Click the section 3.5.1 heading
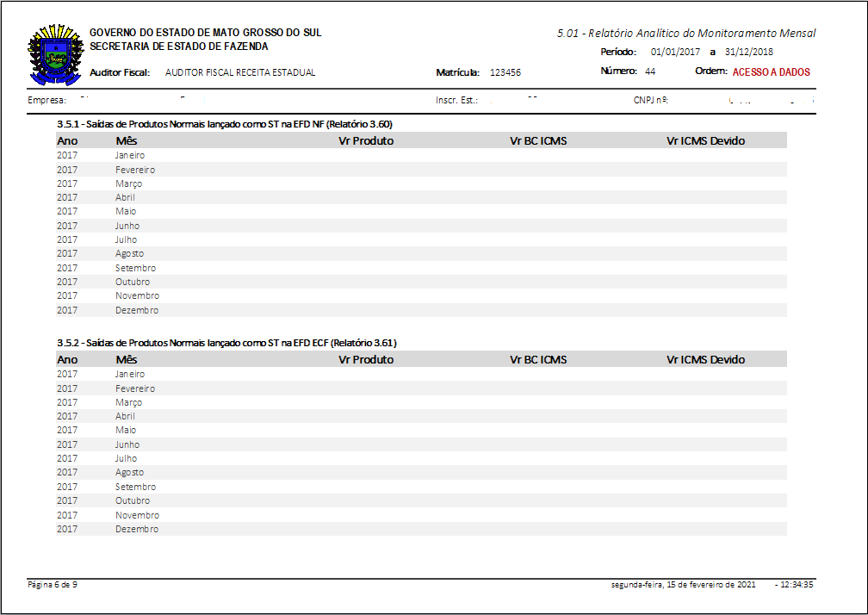The height and width of the screenshot is (615, 868). tap(225, 124)
